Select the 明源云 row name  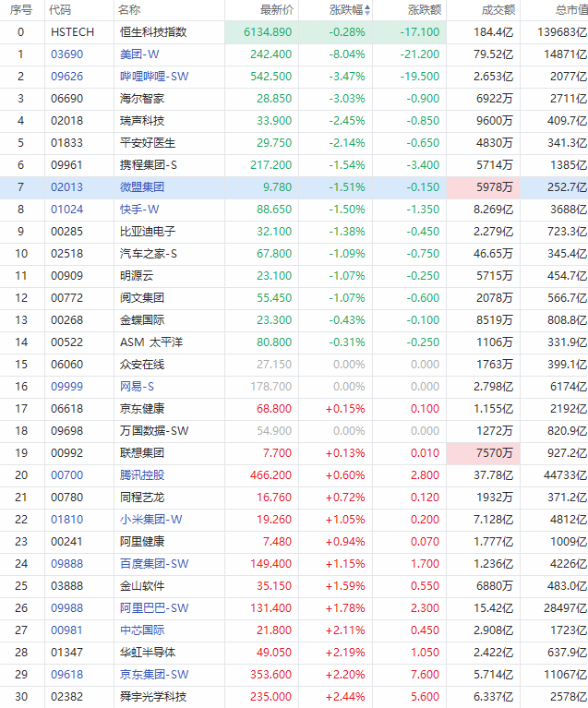[137, 275]
